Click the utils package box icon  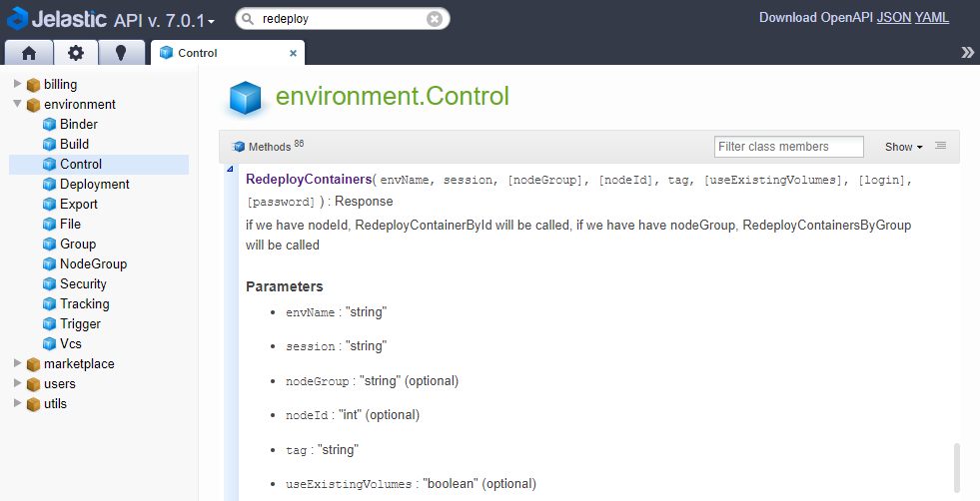33,404
